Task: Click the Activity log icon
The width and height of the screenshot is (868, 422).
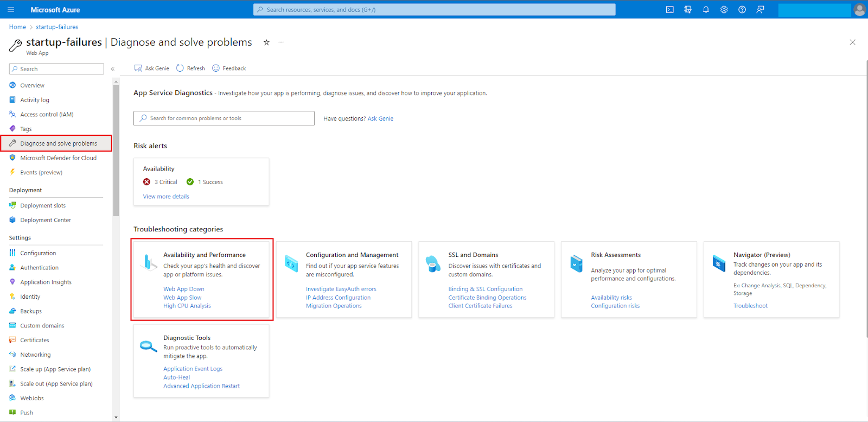Action: tap(12, 100)
